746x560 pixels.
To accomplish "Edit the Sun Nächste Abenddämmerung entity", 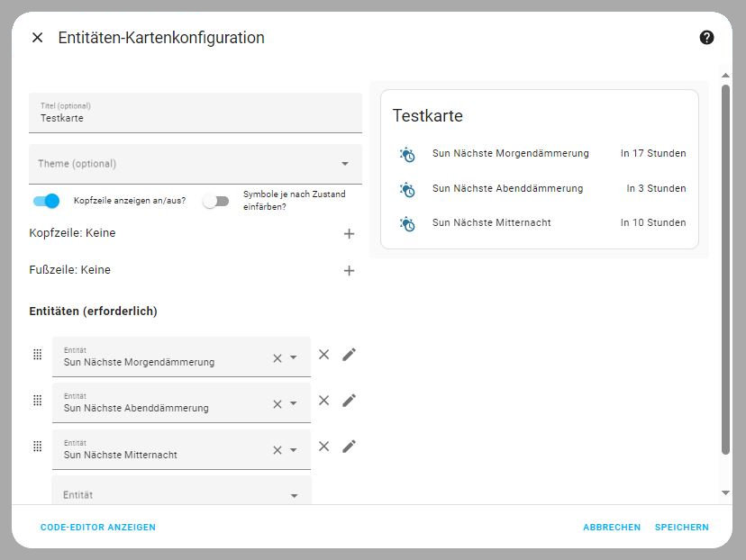I will (350, 401).
